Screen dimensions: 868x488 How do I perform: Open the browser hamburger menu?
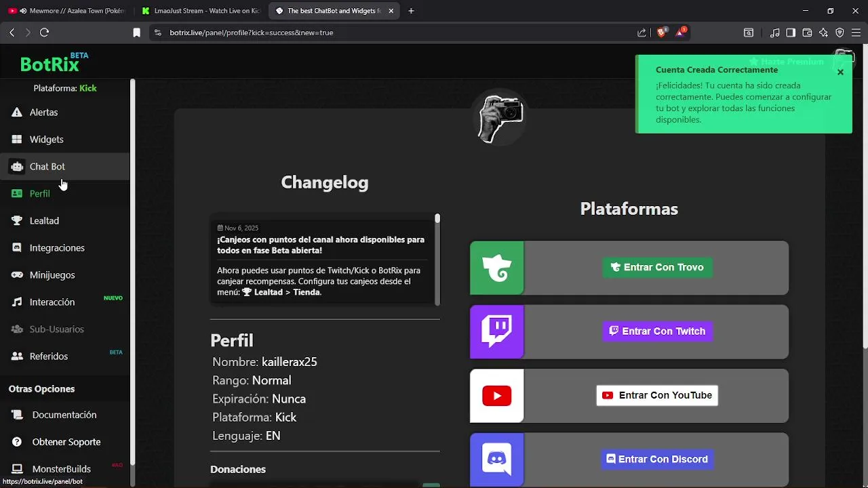(x=856, y=33)
